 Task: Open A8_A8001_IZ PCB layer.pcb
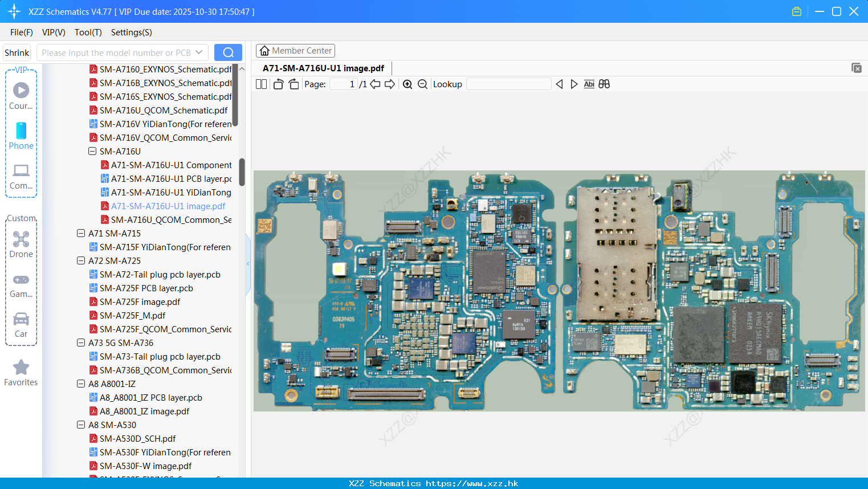(146, 397)
